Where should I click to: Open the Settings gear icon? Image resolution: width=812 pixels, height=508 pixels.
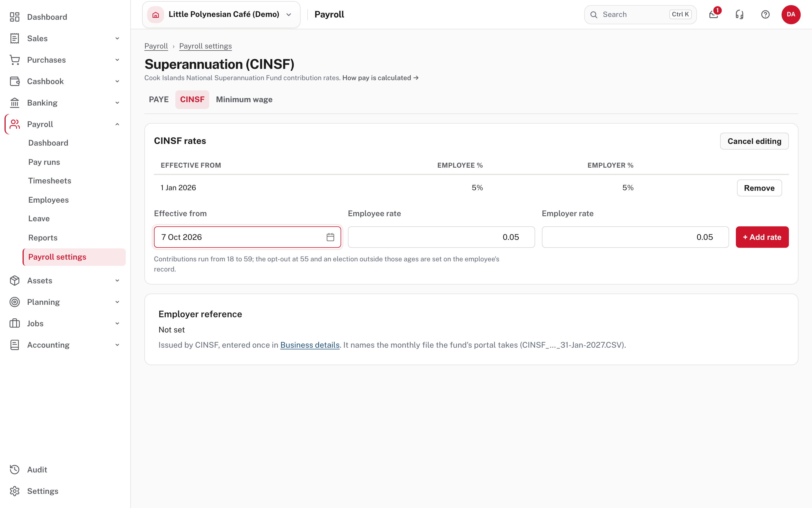tap(14, 491)
